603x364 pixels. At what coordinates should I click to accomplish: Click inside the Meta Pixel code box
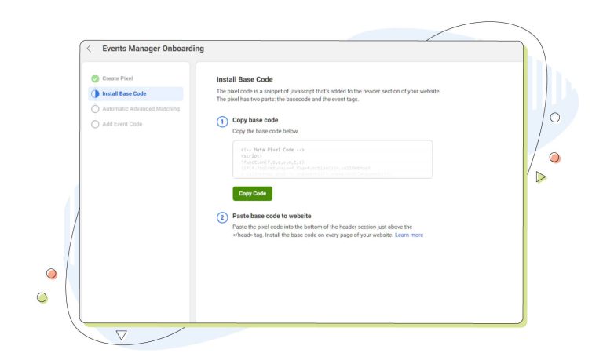(x=332, y=159)
